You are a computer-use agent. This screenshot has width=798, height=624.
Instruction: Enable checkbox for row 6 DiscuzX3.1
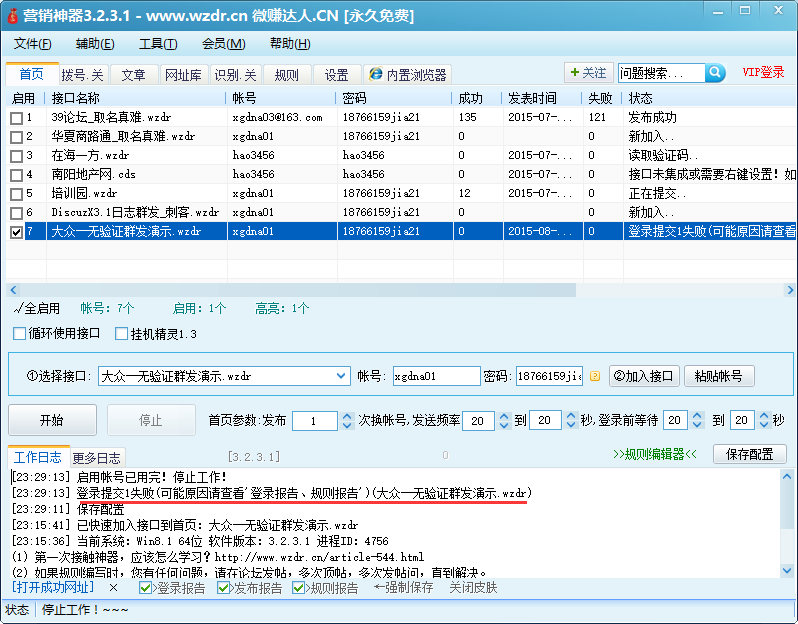16,213
